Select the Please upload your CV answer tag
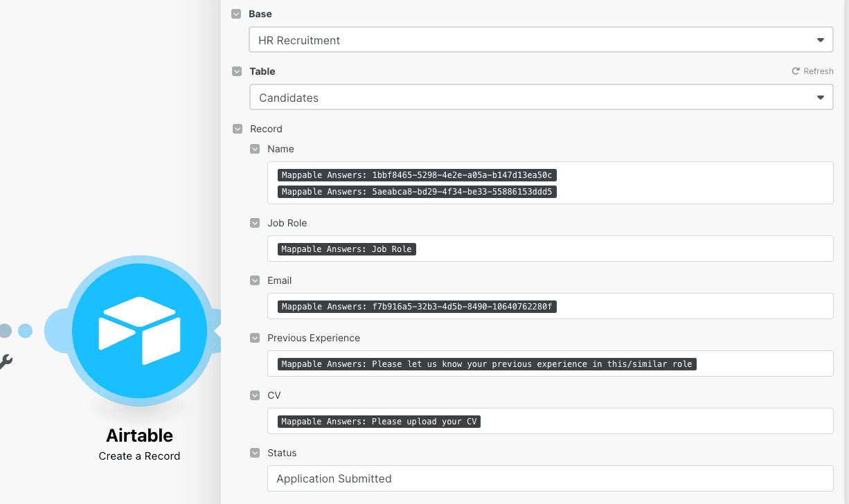 [x=378, y=421]
